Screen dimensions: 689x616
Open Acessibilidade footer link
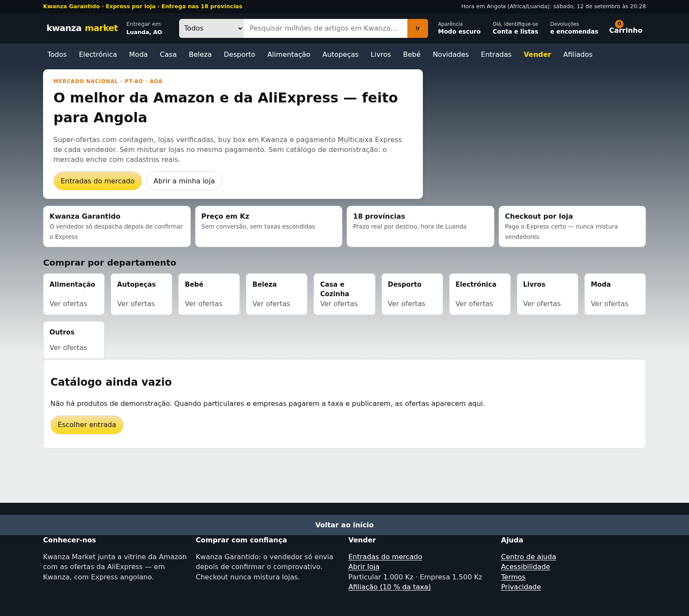pos(525,567)
